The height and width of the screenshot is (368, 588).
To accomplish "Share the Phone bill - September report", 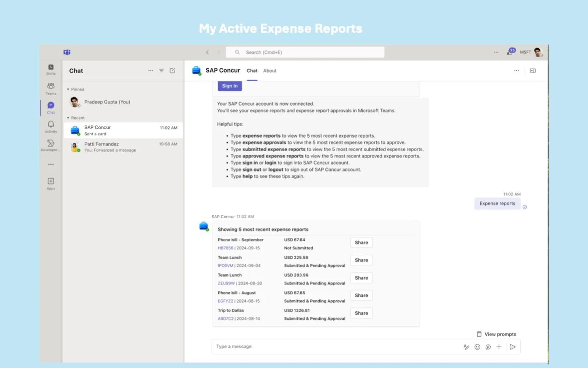I will (x=361, y=243).
